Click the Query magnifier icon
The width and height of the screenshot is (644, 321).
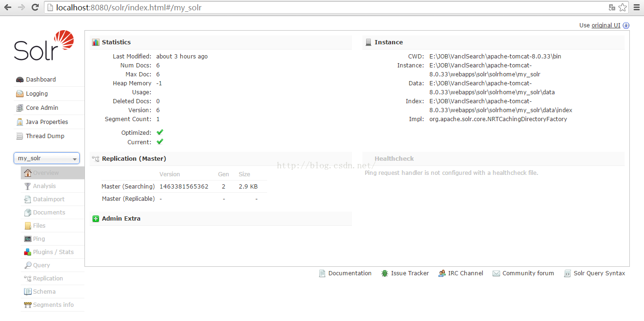pos(28,265)
